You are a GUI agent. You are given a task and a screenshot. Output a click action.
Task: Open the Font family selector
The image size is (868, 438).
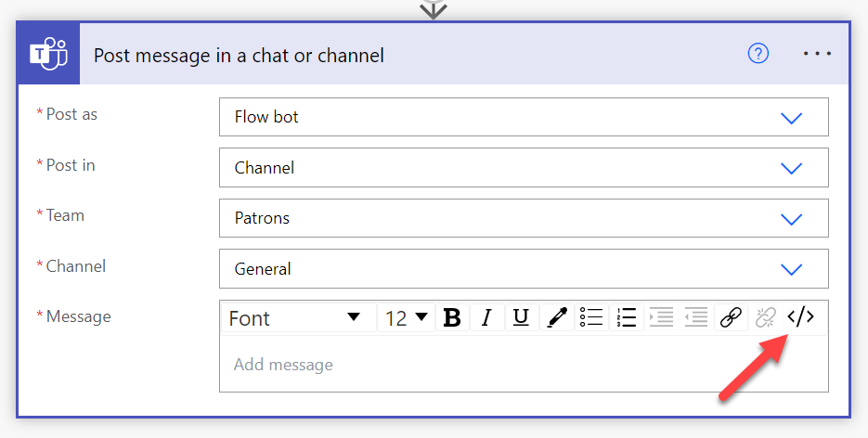pyautogui.click(x=295, y=317)
